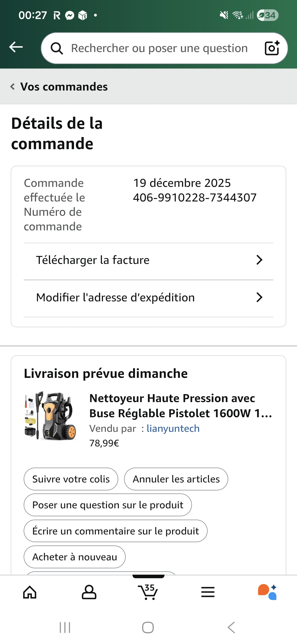Tap the magnifying glass search icon
Image resolution: width=297 pixels, height=644 pixels.
click(x=57, y=48)
